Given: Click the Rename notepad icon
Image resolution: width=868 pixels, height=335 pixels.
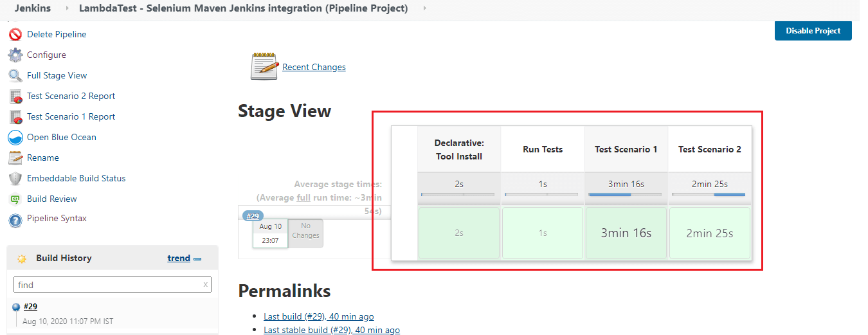Looking at the screenshot, I should [x=15, y=158].
